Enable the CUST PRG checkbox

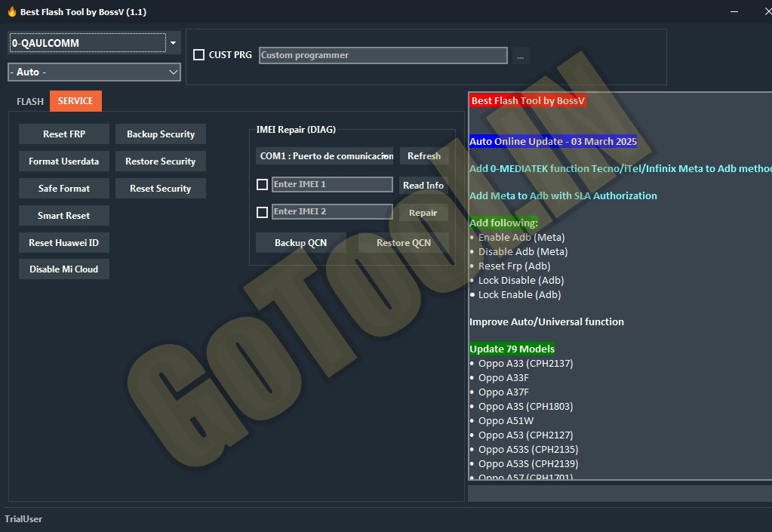(199, 55)
